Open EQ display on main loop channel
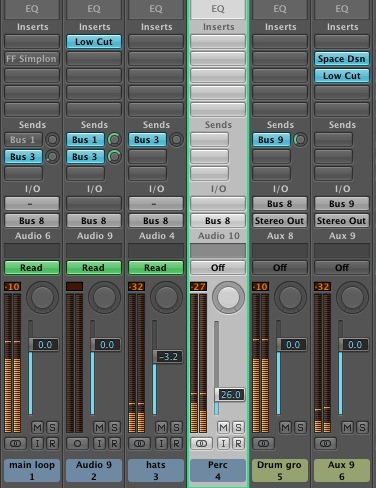This screenshot has width=376, height=488. tap(32, 9)
